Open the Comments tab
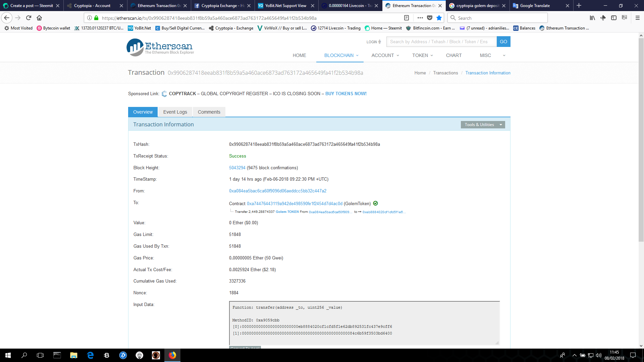Screen dimensions: 644x362 209,112
